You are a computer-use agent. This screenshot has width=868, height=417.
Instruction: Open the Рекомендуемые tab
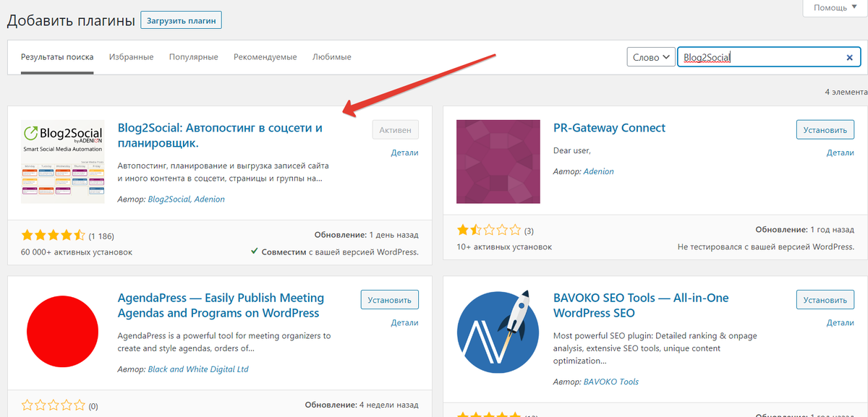click(265, 57)
